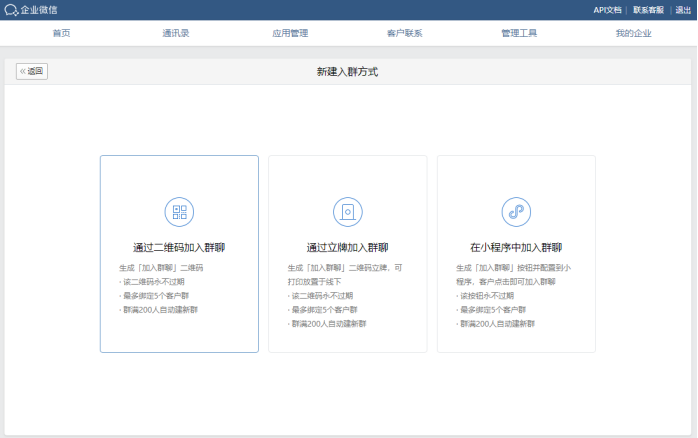Open the 管理工具 tab
698x438 pixels.
pos(519,33)
